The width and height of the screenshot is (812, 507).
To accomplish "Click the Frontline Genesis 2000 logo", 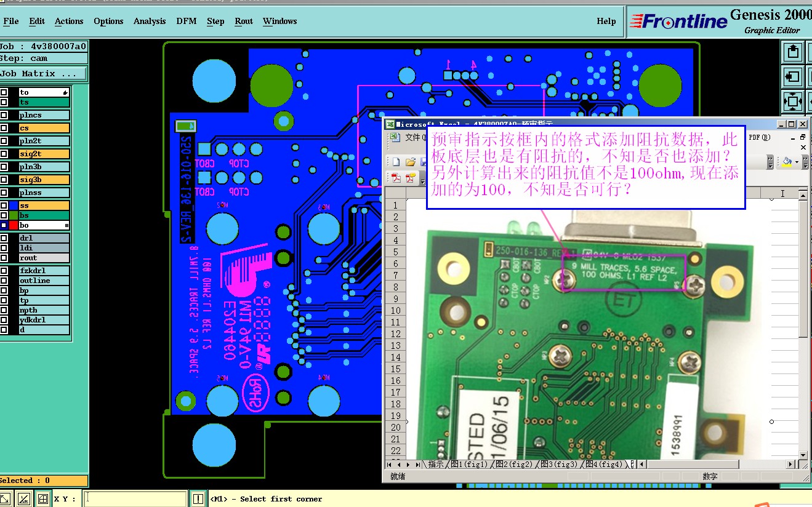I will 720,22.
